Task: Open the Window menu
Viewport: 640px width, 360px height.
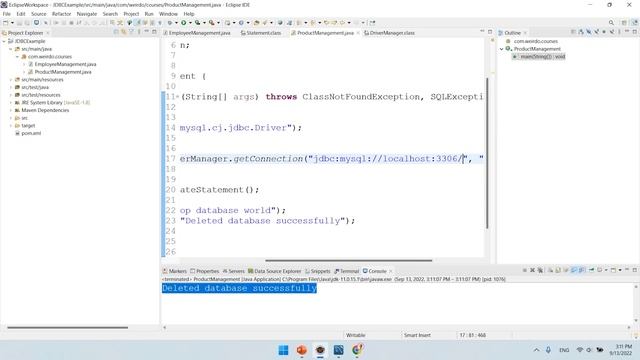Action: (168, 13)
